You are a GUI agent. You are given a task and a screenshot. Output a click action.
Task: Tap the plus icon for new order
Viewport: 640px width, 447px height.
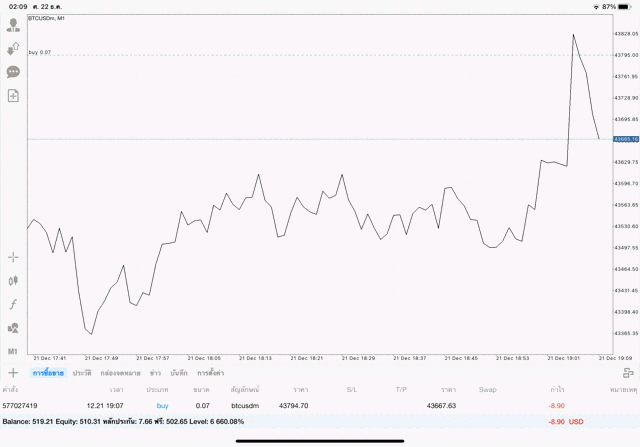13,373
